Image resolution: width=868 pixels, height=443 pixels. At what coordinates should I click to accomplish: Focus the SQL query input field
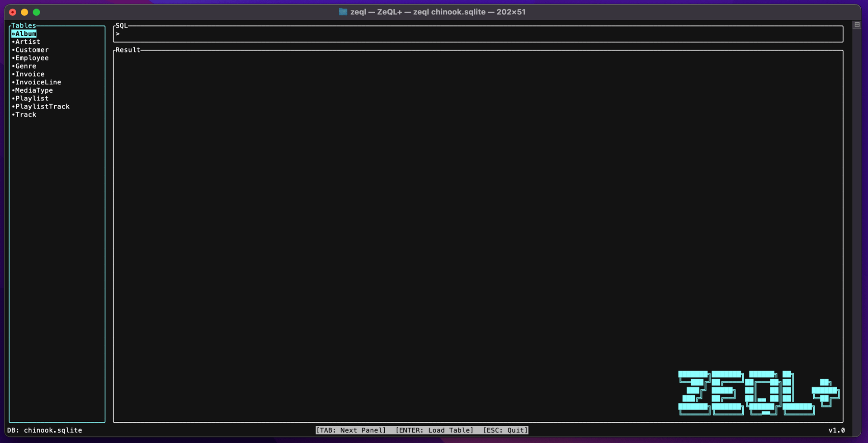point(478,34)
